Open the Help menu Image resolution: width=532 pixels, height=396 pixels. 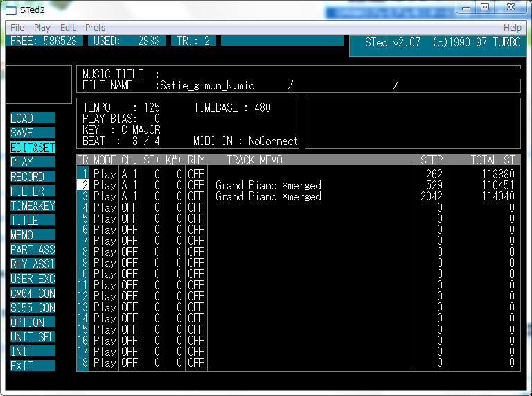coord(513,28)
